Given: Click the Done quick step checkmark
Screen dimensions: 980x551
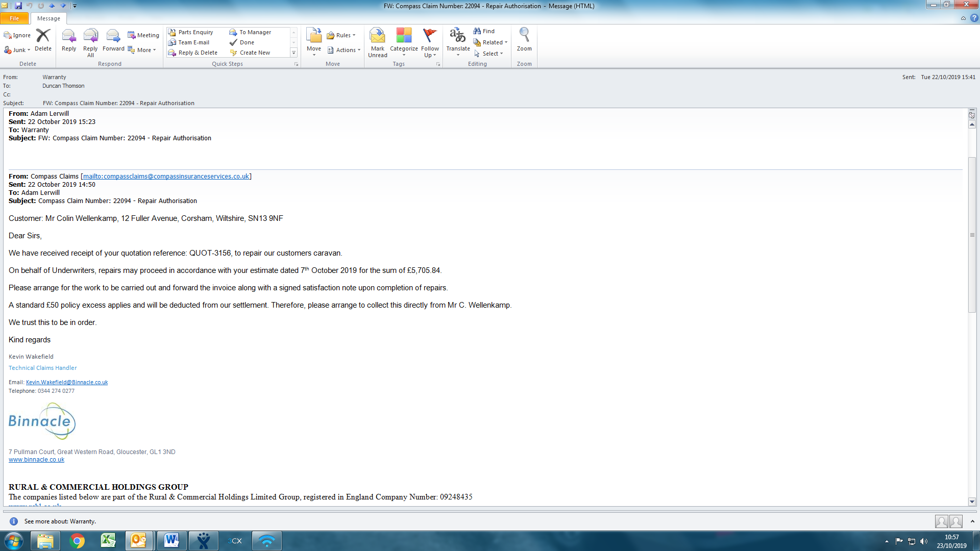Looking at the screenshot, I should (x=234, y=42).
